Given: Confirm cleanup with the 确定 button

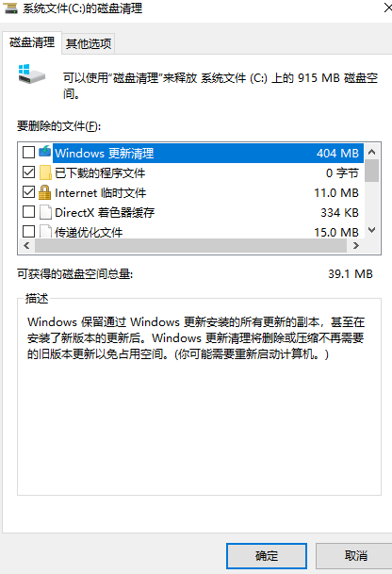Looking at the screenshot, I should point(267,556).
